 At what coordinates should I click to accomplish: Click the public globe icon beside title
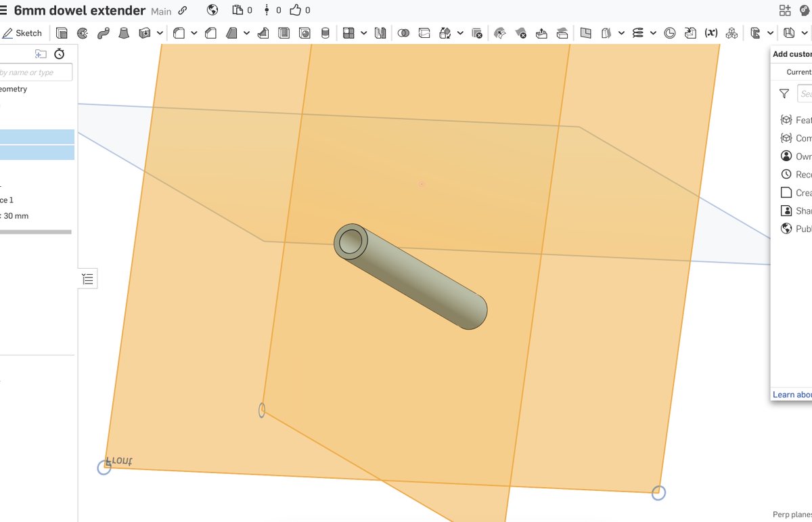click(212, 10)
